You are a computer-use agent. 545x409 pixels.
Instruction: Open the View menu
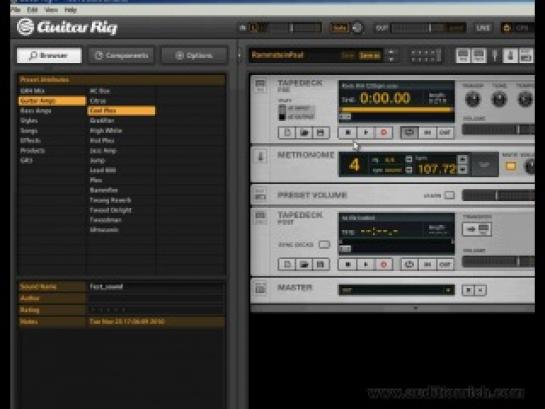click(x=51, y=10)
